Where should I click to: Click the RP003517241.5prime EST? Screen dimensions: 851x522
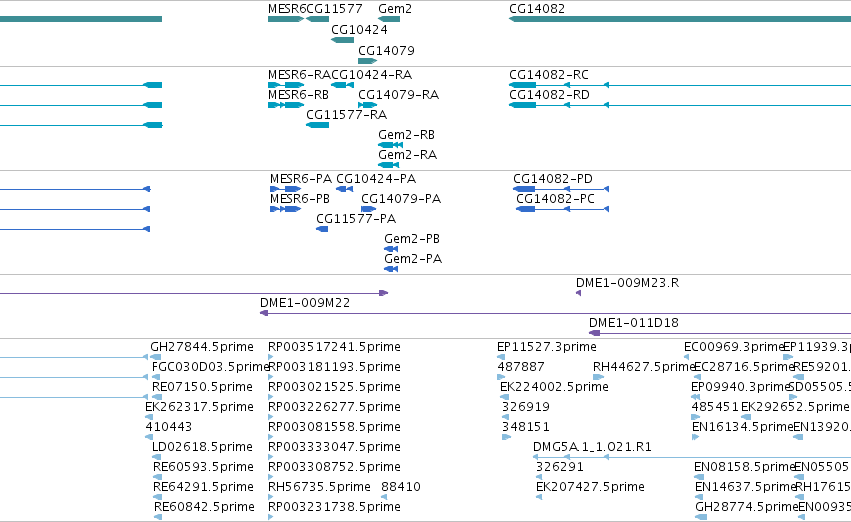coord(271,357)
